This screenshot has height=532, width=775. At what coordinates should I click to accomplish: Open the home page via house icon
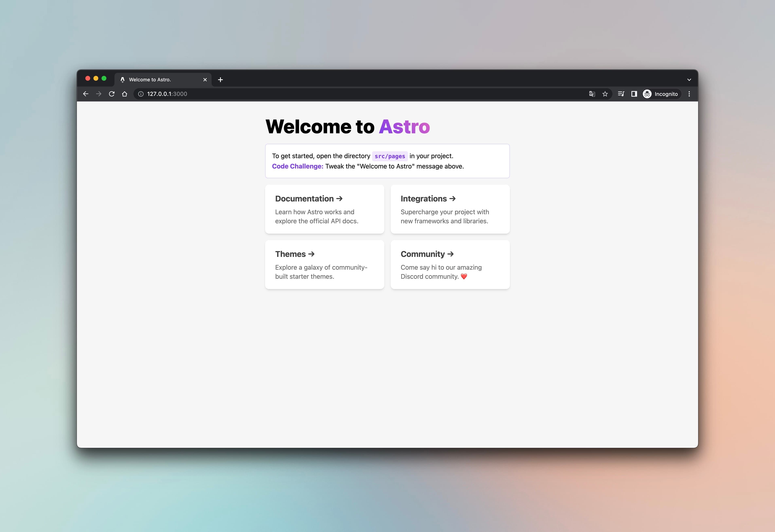click(x=125, y=94)
